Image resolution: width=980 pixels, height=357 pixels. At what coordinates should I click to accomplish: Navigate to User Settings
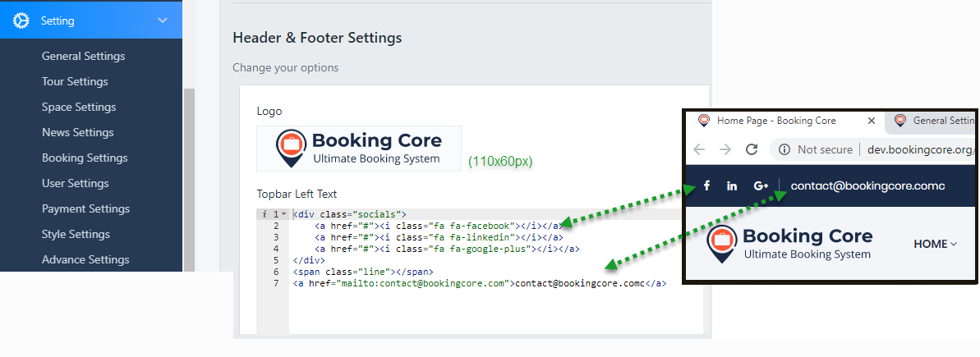coord(75,184)
